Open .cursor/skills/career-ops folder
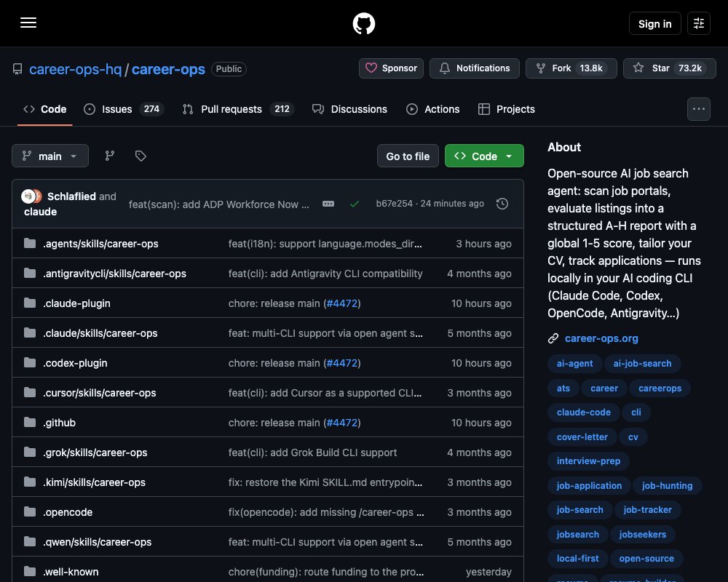 point(99,393)
